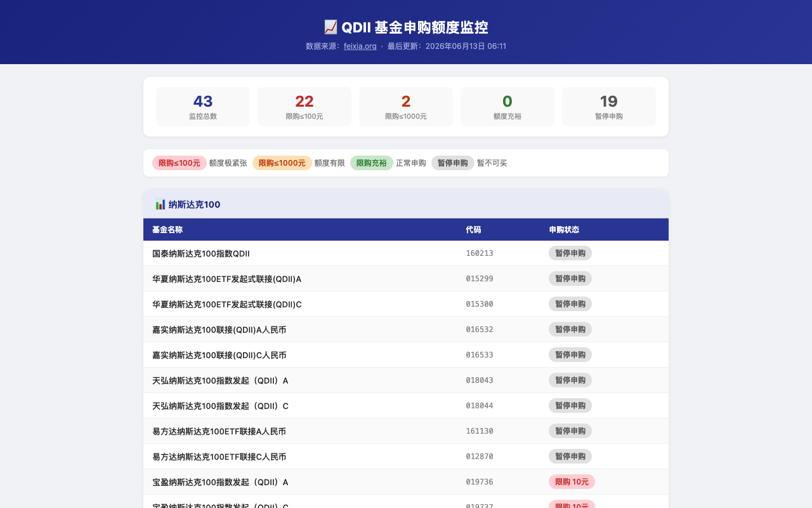
Task: Click the green 限购充裕 legend badge
Action: click(372, 163)
